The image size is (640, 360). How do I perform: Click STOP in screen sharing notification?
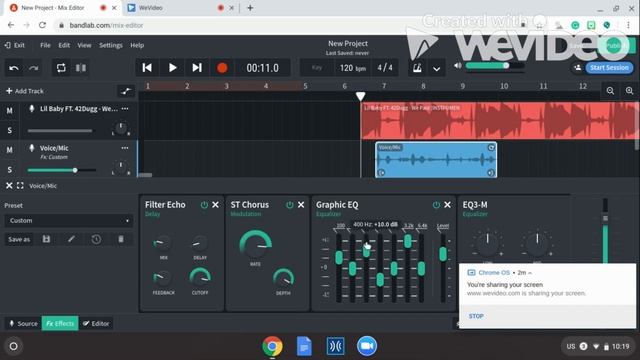pos(476,316)
